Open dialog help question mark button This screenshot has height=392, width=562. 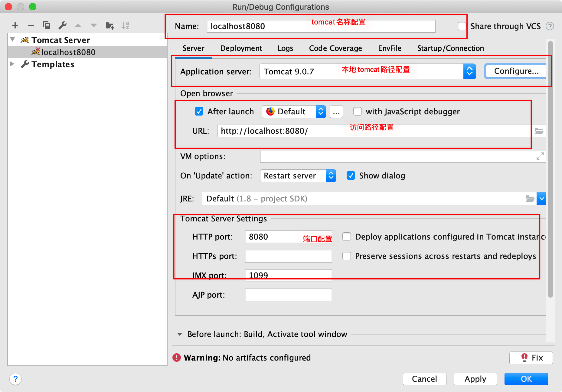tap(15, 379)
